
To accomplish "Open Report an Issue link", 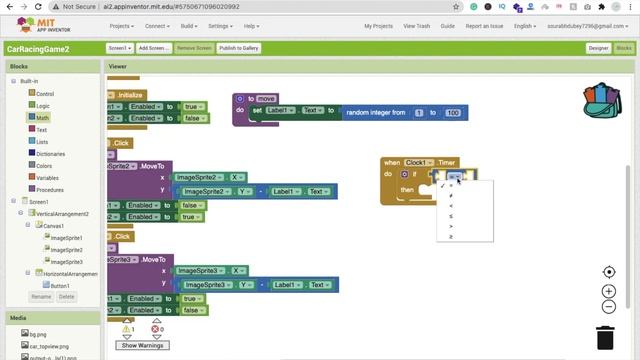I will click(484, 26).
